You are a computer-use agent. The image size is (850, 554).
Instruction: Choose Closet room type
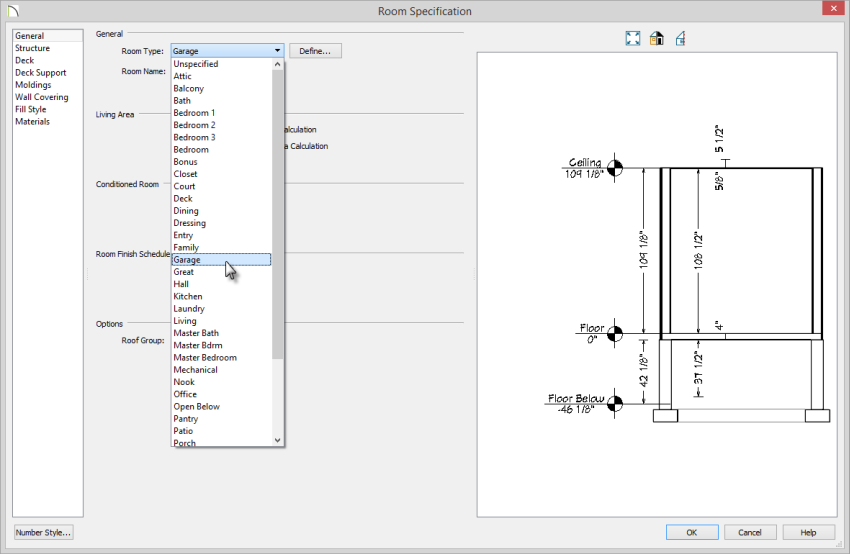pos(221,174)
